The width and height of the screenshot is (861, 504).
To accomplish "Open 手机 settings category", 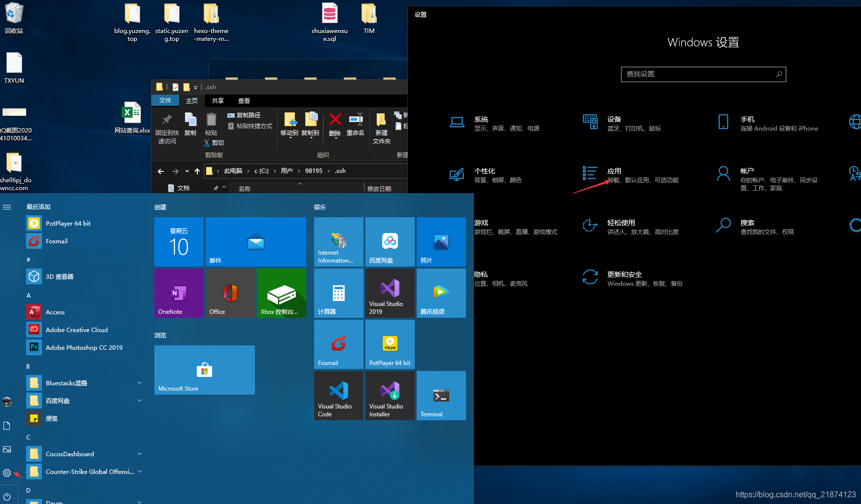I will coord(767,123).
